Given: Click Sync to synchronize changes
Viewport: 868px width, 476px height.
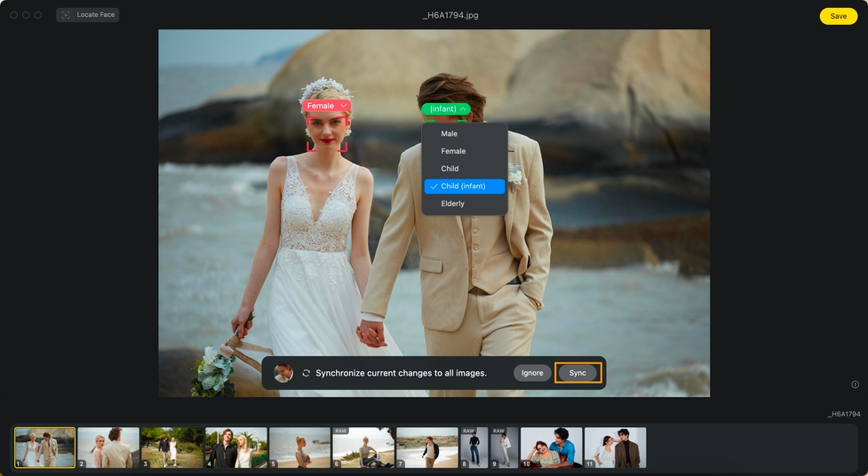Looking at the screenshot, I should tap(577, 373).
